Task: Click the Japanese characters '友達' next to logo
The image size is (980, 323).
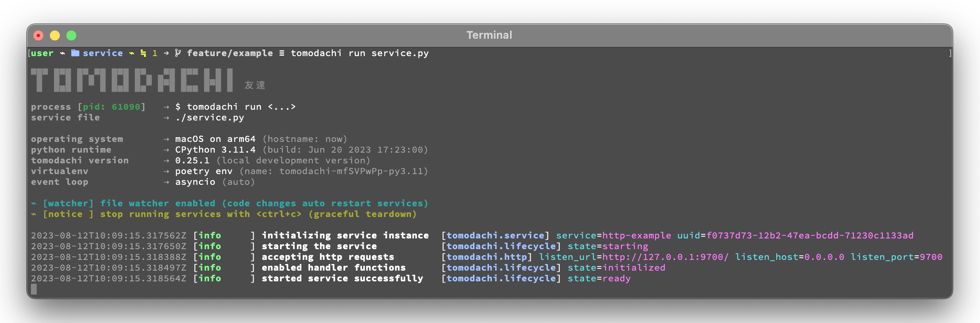Action: [x=255, y=85]
